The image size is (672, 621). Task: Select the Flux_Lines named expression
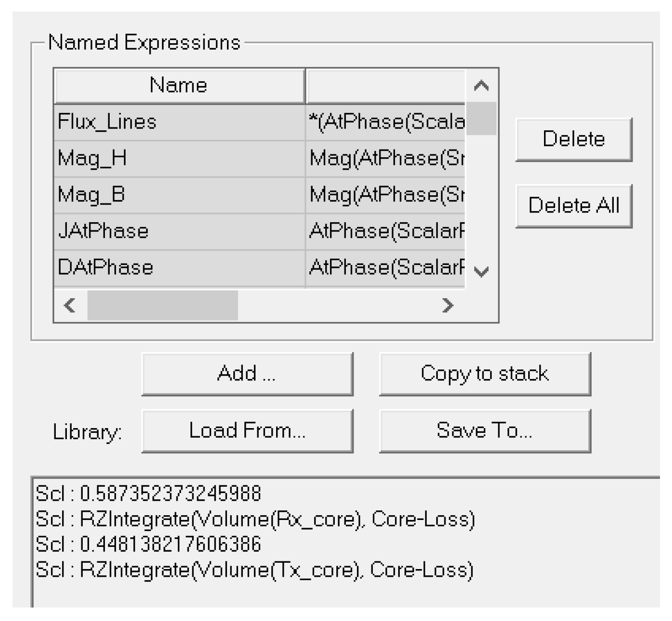click(x=259, y=122)
